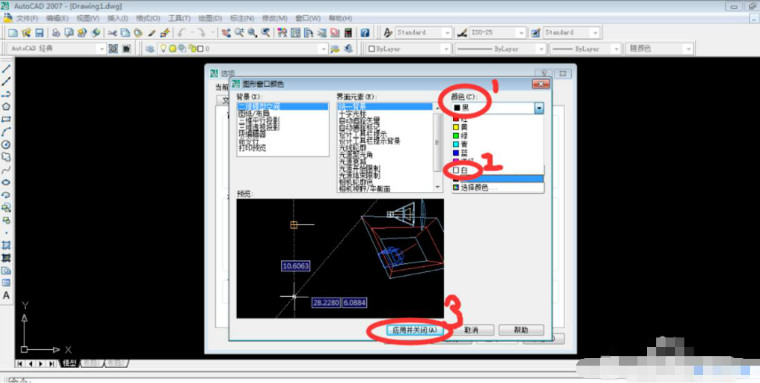Click the Table Style icon
The image size is (760, 383).
(536, 33)
